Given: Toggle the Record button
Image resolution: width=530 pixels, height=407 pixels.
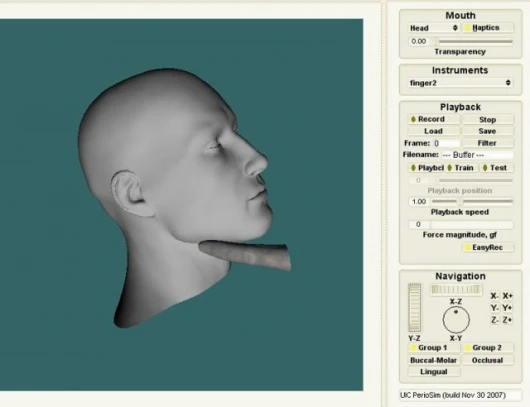Looking at the screenshot, I should pyautogui.click(x=434, y=119).
